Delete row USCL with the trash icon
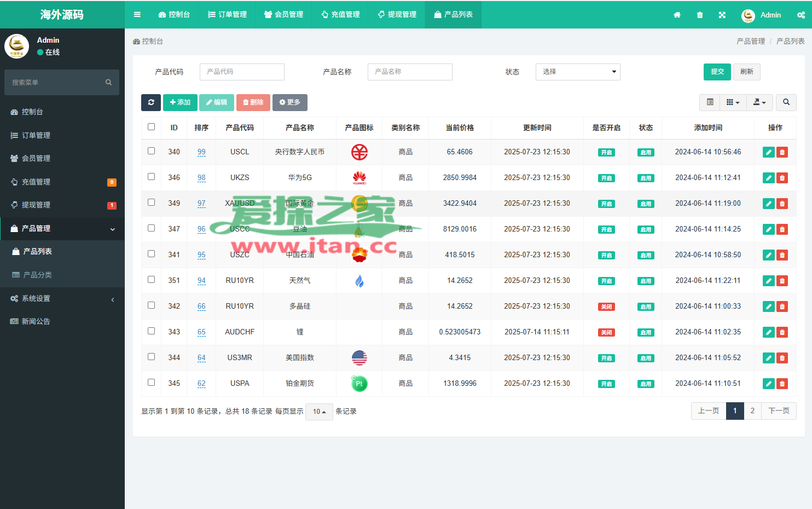This screenshot has width=812, height=509. pos(782,152)
